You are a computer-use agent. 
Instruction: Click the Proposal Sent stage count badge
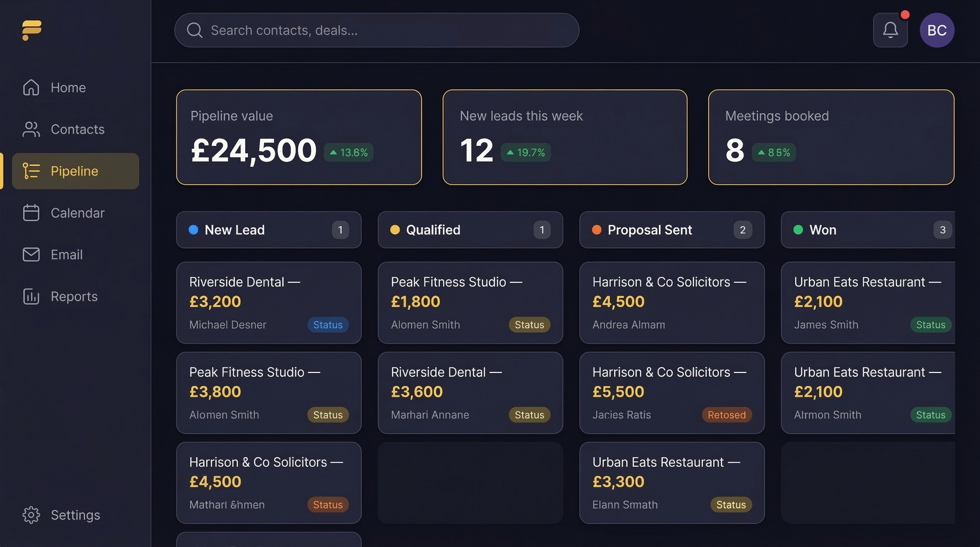(742, 230)
